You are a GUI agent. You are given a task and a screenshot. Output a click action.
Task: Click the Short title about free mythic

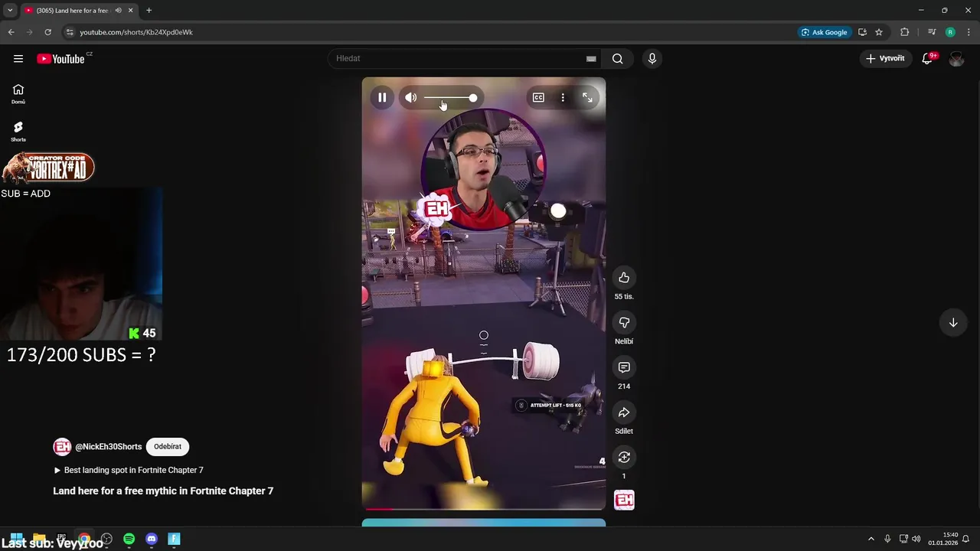[x=163, y=491]
